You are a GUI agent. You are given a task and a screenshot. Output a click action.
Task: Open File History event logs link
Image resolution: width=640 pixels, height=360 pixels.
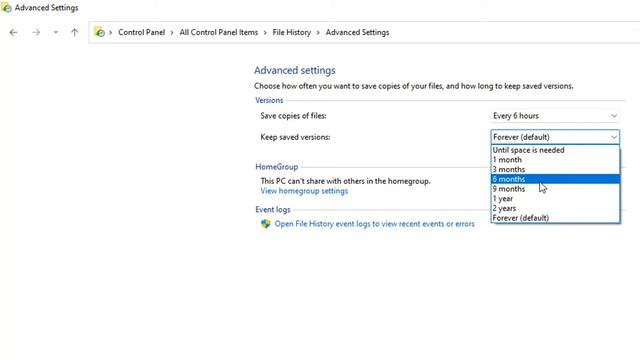374,224
